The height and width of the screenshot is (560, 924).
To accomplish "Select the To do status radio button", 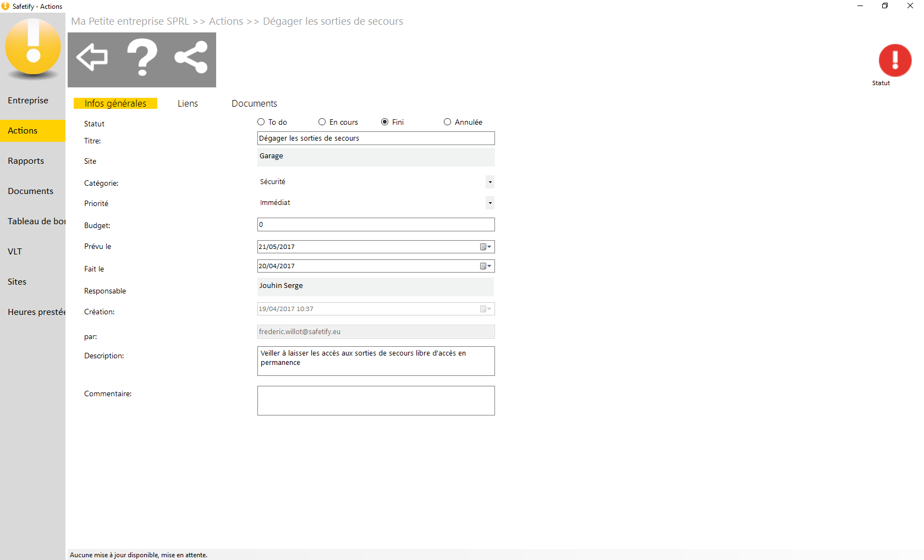I will [x=261, y=122].
